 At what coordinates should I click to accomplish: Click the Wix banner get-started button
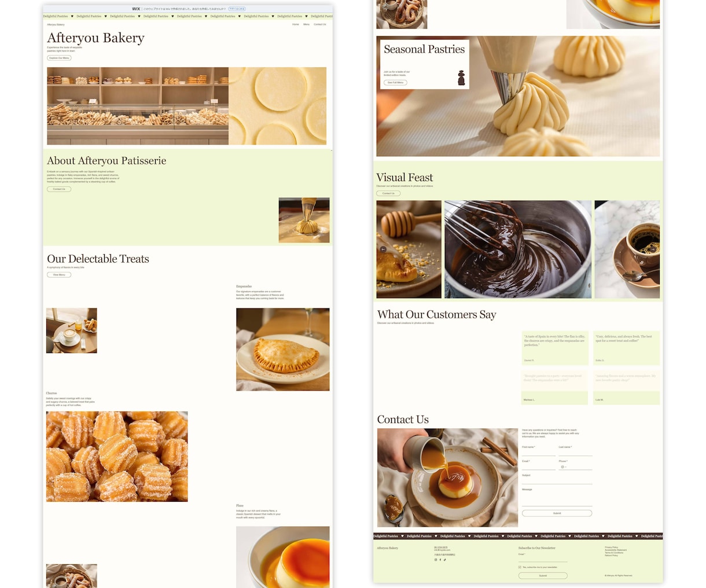click(237, 9)
